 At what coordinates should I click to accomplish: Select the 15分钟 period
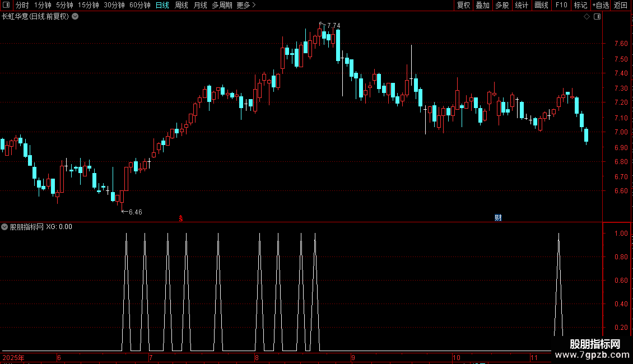pyautogui.click(x=88, y=5)
